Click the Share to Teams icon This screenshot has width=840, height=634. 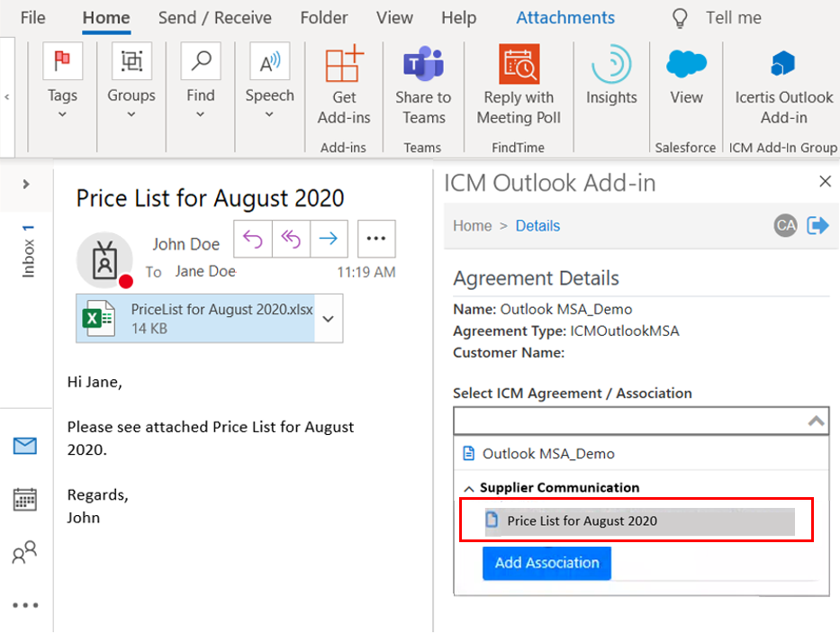(423, 86)
